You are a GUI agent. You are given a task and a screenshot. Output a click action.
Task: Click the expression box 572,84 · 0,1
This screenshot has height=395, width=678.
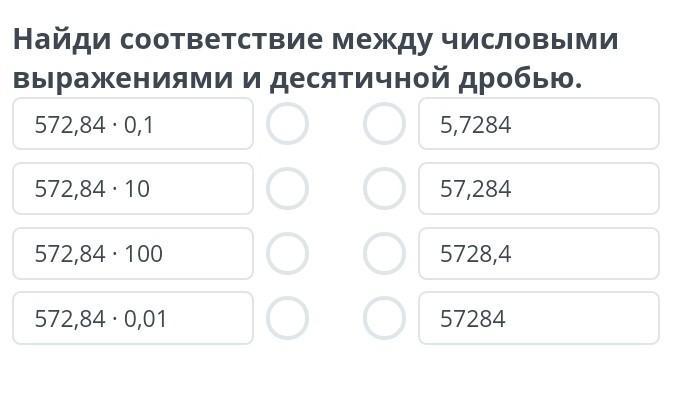[x=133, y=124]
